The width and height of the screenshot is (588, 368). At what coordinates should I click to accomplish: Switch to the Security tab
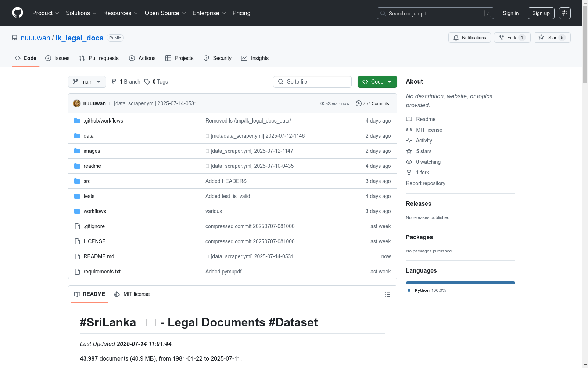(x=218, y=58)
